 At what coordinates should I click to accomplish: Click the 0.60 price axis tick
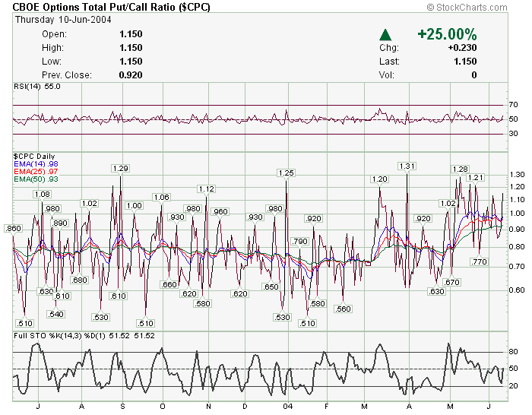click(517, 290)
